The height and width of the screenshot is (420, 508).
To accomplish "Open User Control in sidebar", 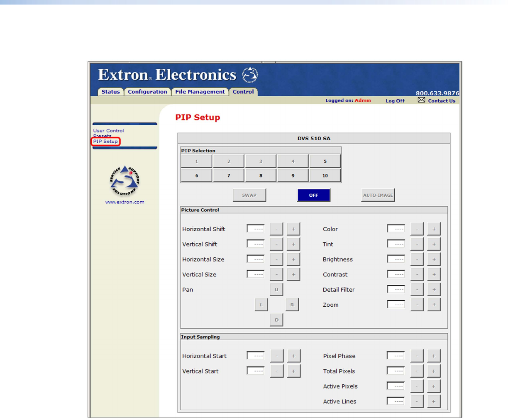I will point(108,131).
